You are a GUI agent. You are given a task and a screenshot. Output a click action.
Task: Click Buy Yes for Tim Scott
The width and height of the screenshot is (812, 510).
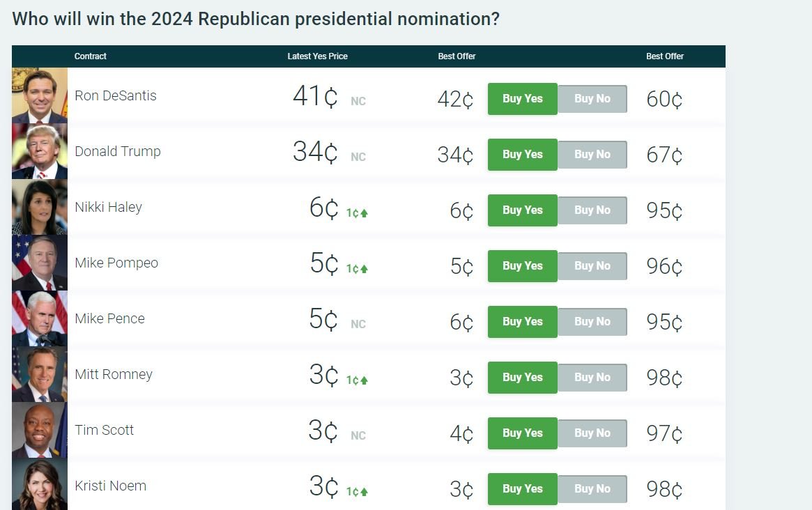[522, 433]
